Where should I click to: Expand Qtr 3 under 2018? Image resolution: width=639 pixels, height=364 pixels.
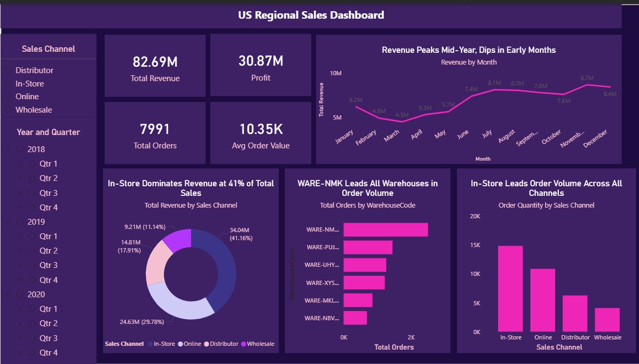tap(20, 193)
